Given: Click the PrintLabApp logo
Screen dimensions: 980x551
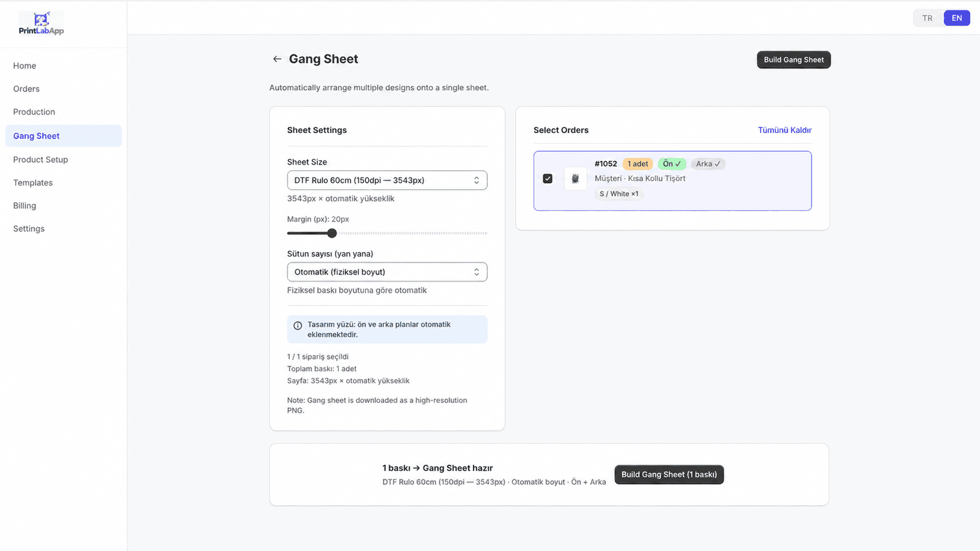Looking at the screenshot, I should click(x=41, y=24).
